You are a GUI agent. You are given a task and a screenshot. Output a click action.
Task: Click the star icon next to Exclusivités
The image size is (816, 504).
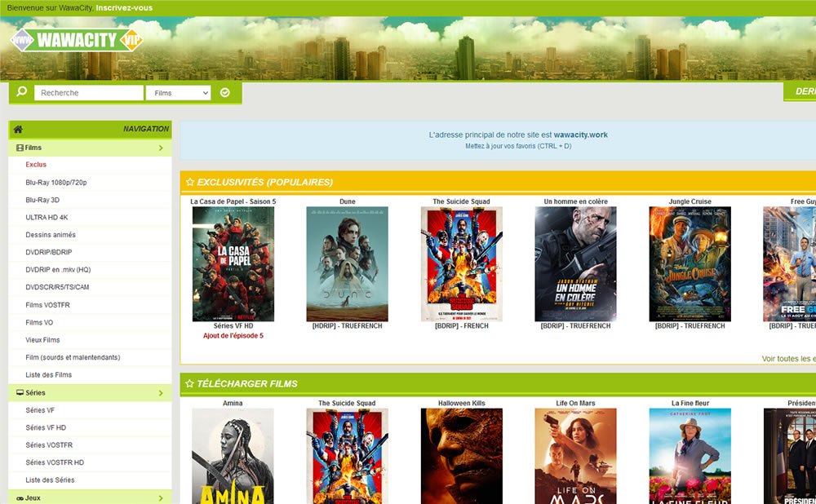pos(190,182)
